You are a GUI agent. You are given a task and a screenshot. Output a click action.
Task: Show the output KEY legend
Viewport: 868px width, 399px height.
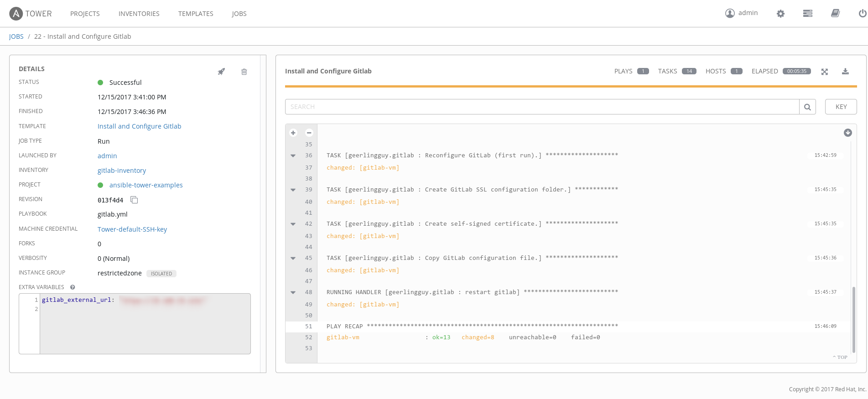coord(841,107)
